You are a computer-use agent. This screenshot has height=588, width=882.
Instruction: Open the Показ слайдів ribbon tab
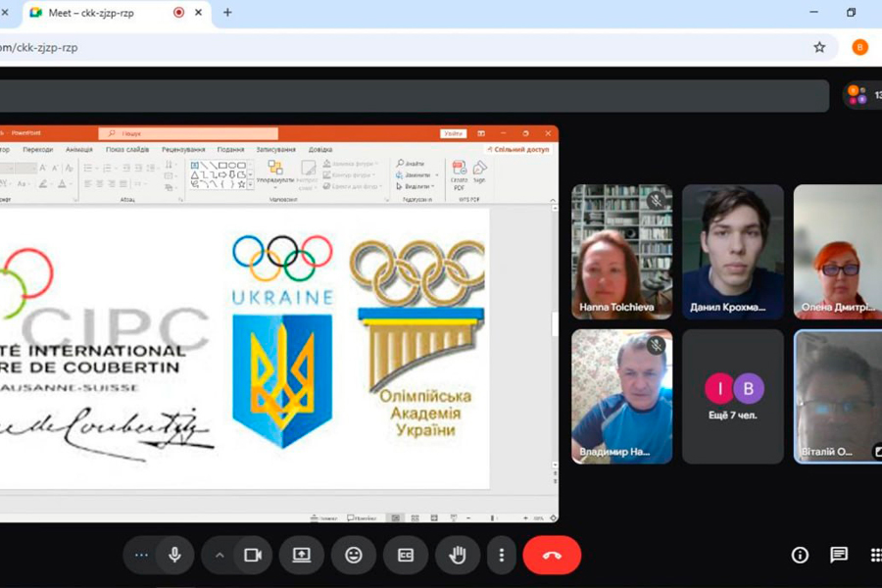127,150
